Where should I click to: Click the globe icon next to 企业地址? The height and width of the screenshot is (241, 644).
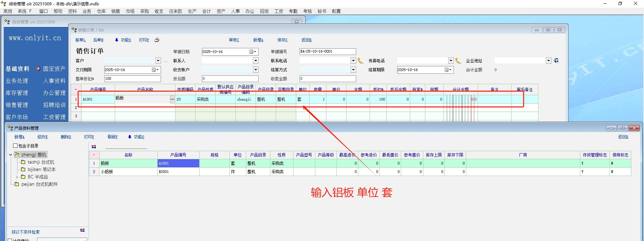coord(556,61)
